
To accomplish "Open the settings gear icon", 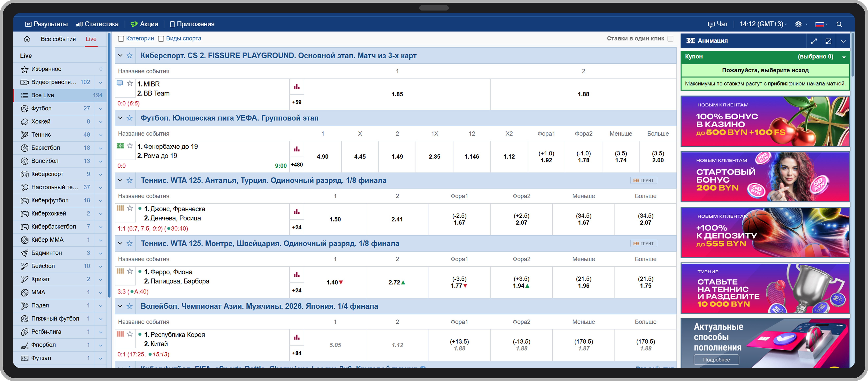I will click(798, 24).
